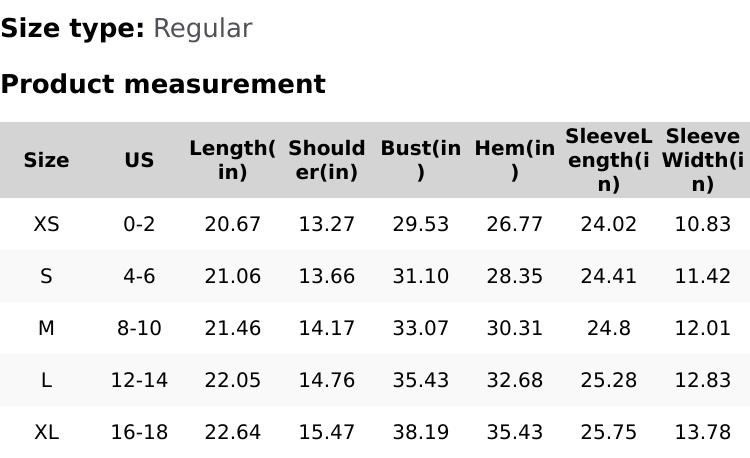This screenshot has width=750, height=458.
Task: Click the US size '4-6' cell
Action: [x=139, y=276]
